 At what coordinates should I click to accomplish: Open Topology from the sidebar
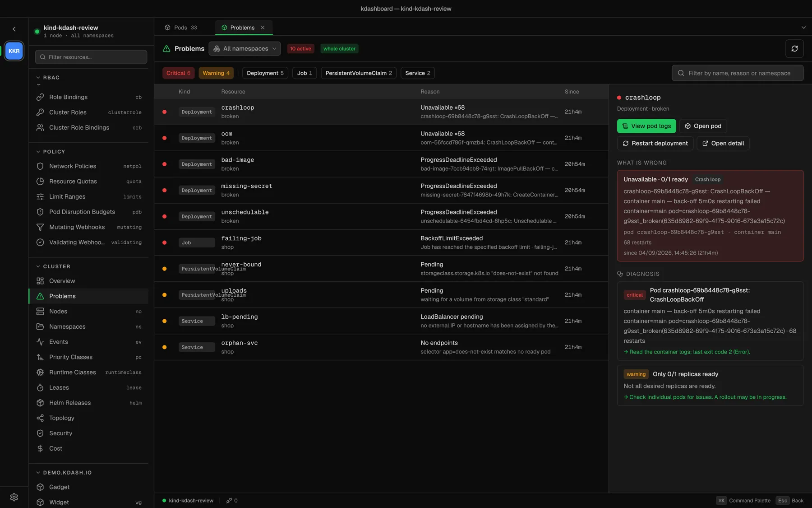click(89, 418)
